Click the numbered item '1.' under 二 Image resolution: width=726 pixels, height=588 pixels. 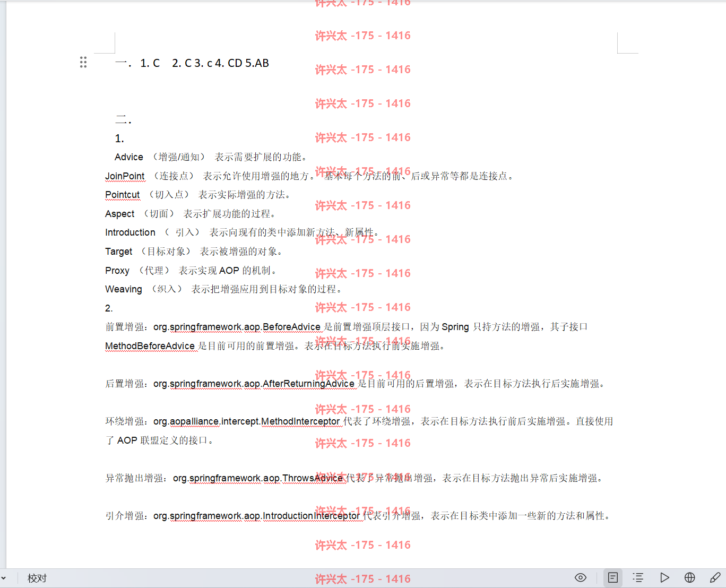coord(119,139)
